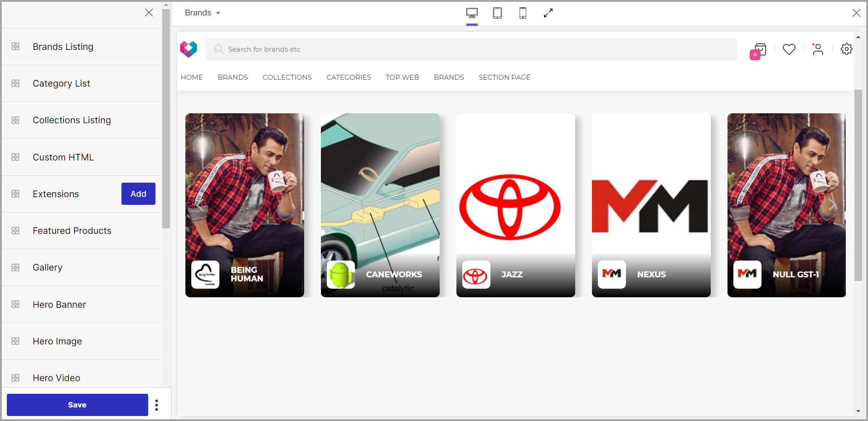Click the preview pane vertical scrollbar
The height and width of the screenshot is (421, 868).
pyautogui.click(x=858, y=185)
